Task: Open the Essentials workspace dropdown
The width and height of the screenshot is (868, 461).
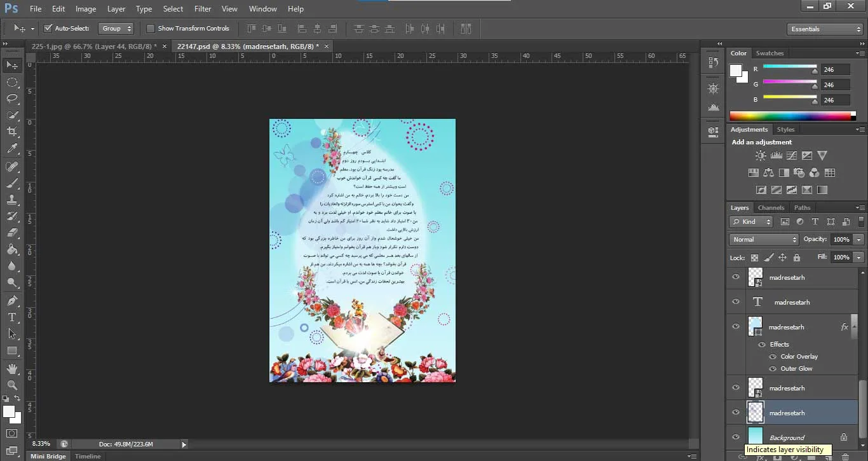Action: click(x=824, y=29)
